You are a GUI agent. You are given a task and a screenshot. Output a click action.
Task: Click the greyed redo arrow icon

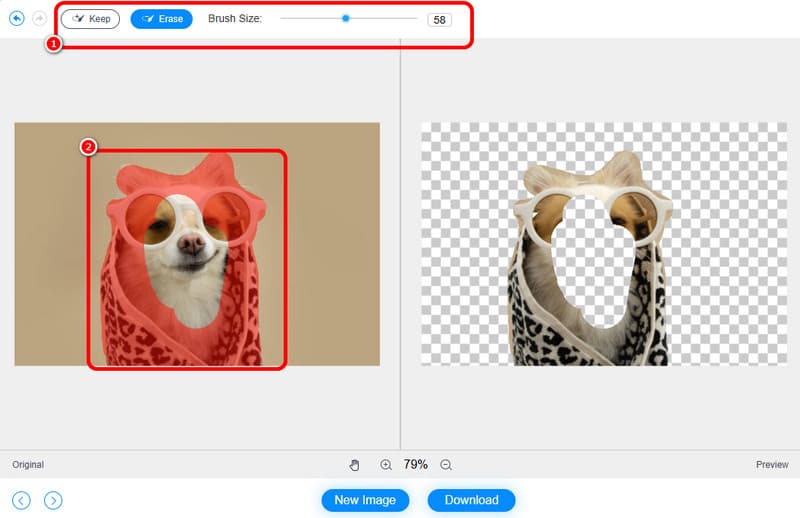point(39,19)
